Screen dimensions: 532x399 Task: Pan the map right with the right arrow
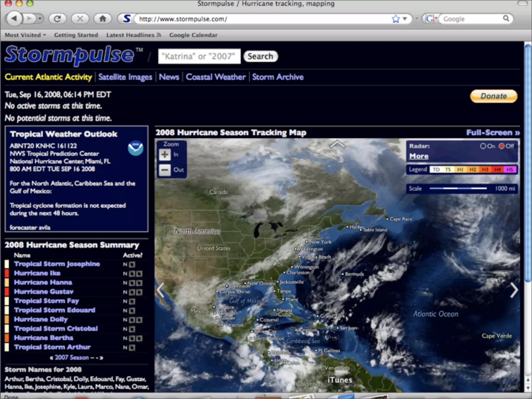tap(514, 290)
